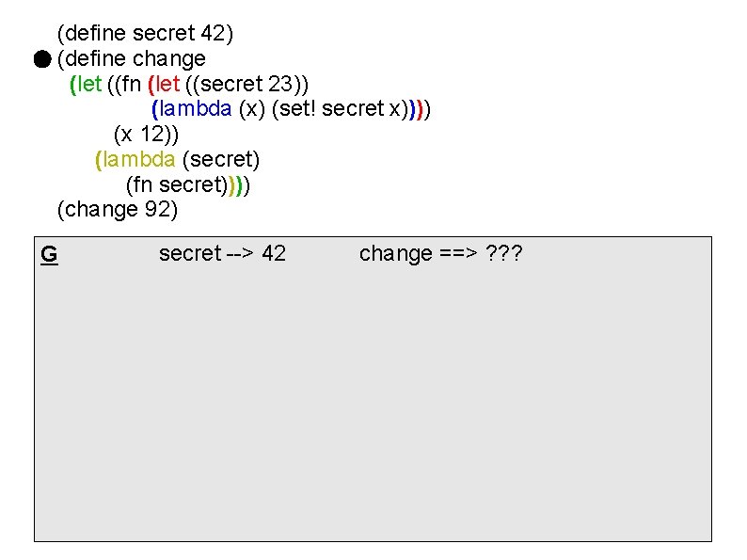Click the change ==> ??? binding
The image size is (747, 560).
(x=440, y=254)
